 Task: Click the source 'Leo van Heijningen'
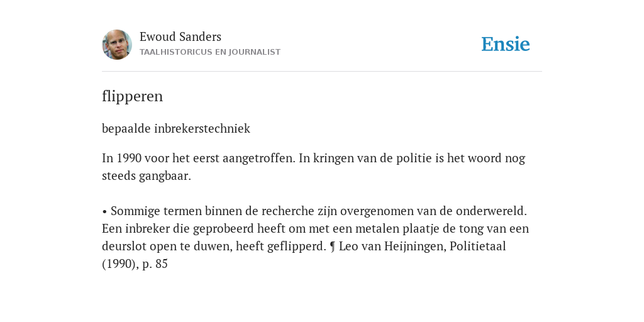392,247
